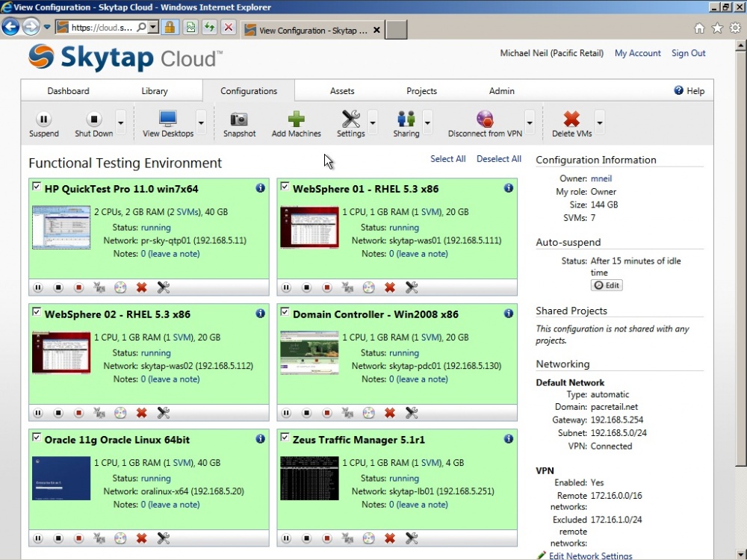
Task: Go to IE Home page icon
Action: (x=699, y=28)
